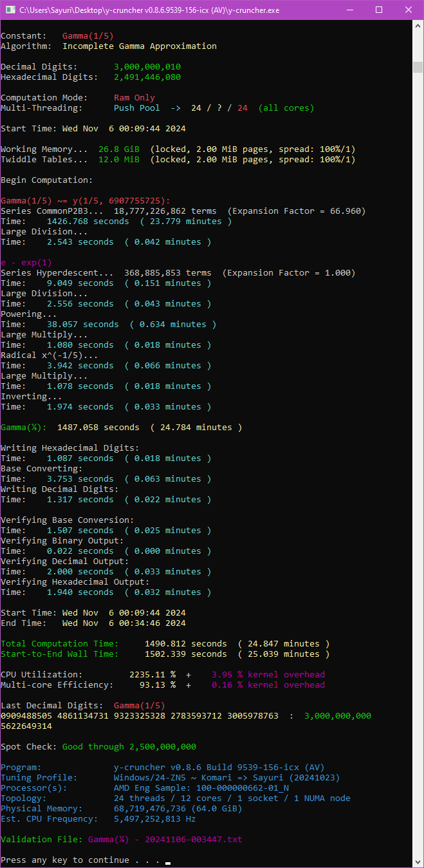
Task: Click the Spot Check Good through result
Action: pos(129,747)
